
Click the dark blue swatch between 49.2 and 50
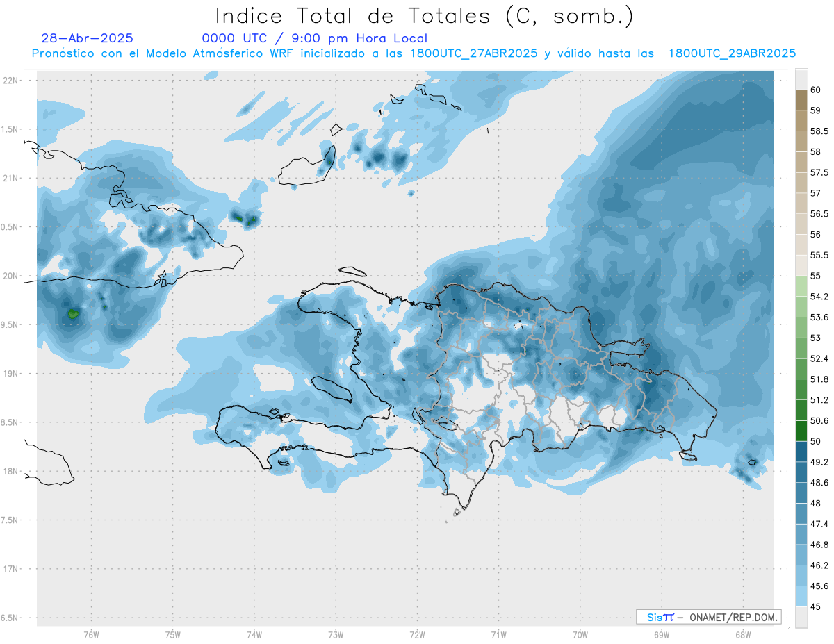801,452
